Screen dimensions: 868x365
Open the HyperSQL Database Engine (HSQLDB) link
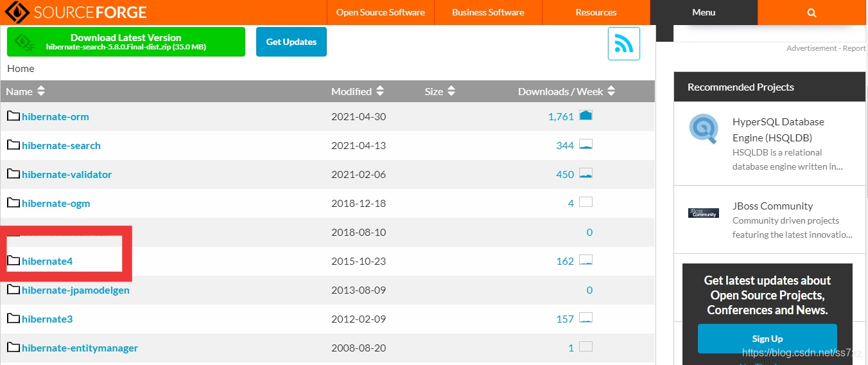click(778, 129)
